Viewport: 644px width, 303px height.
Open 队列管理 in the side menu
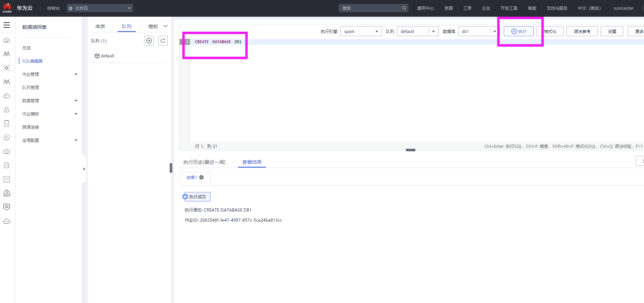coord(31,87)
